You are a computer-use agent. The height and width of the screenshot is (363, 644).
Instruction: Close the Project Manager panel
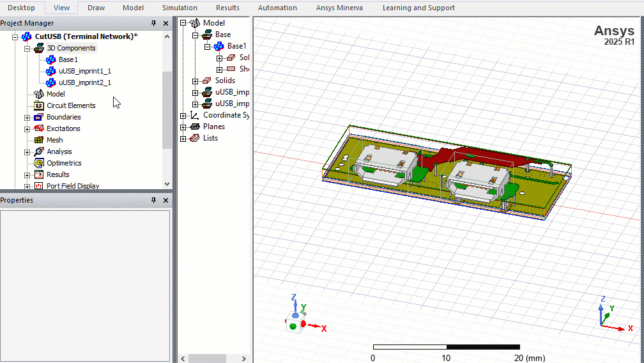165,24
